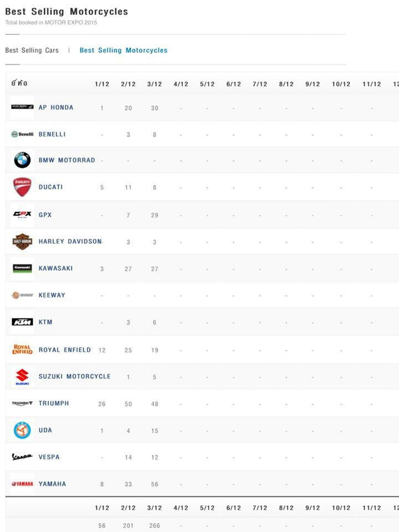Open the KEEWAY brand name link

(x=52, y=295)
